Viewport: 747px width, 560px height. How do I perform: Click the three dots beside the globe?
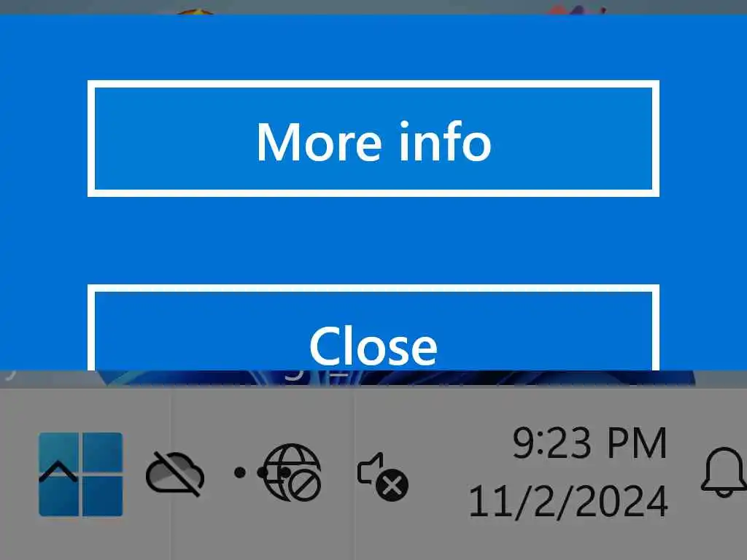click(262, 472)
